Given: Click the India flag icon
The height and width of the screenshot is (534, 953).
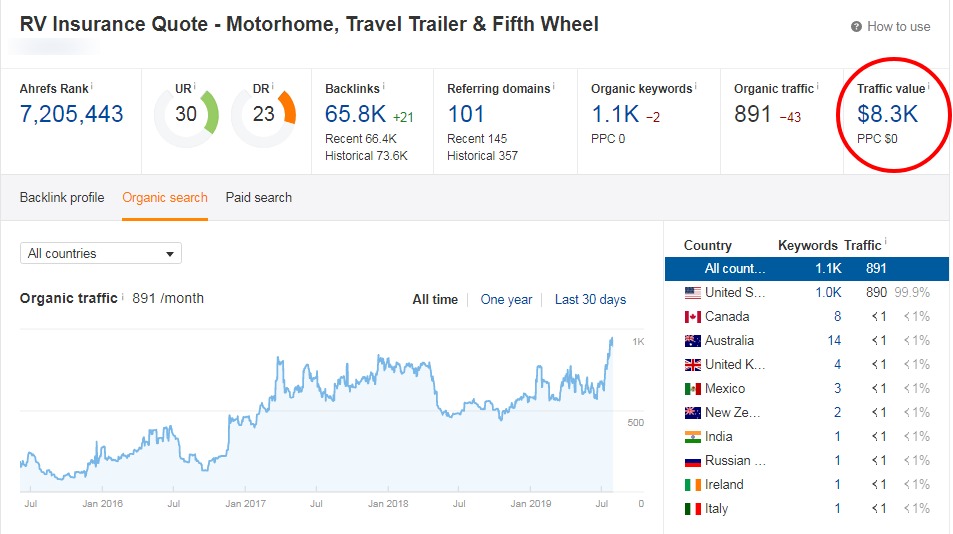Looking at the screenshot, I should click(x=693, y=437).
